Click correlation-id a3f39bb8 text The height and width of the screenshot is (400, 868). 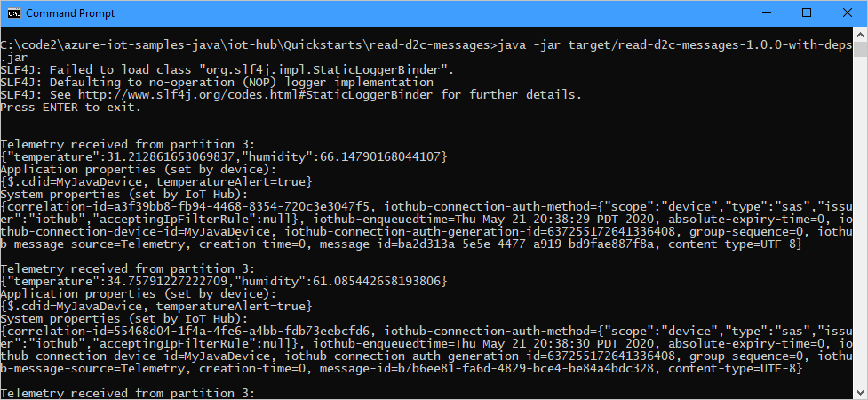(x=187, y=206)
